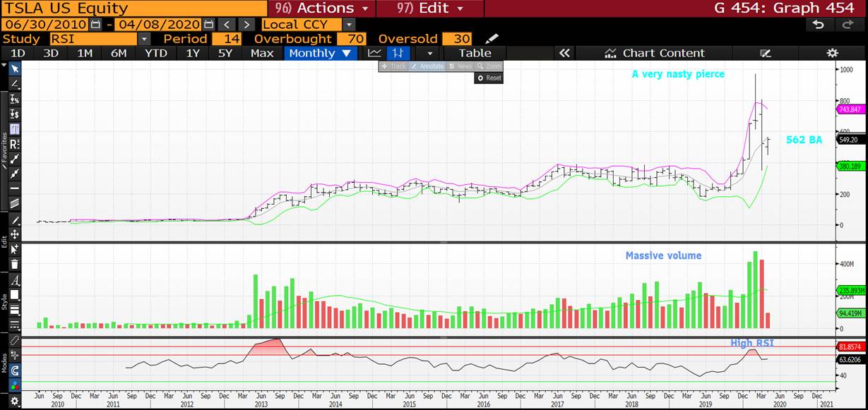Click the Reset button
The image size is (868, 410).
pos(489,78)
